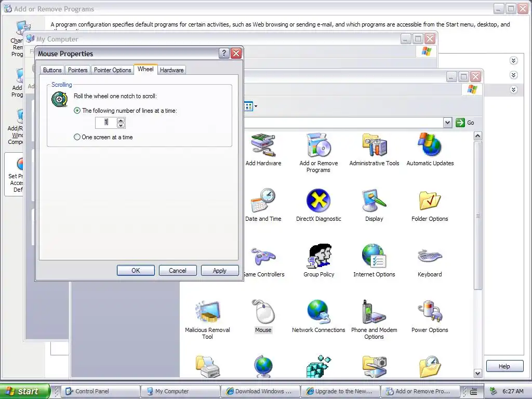Image resolution: width=532 pixels, height=399 pixels.
Task: Click the system tray network icon
Action: point(493,391)
